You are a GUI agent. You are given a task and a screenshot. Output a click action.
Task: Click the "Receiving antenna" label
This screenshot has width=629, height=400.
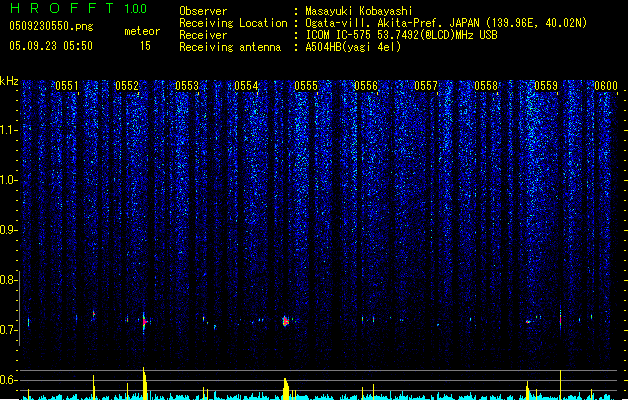point(230,47)
